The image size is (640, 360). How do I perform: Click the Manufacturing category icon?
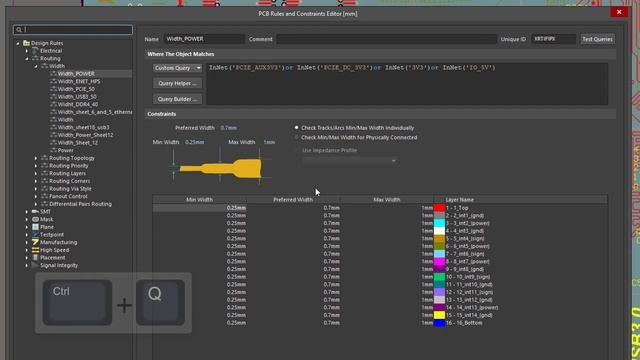pos(36,242)
